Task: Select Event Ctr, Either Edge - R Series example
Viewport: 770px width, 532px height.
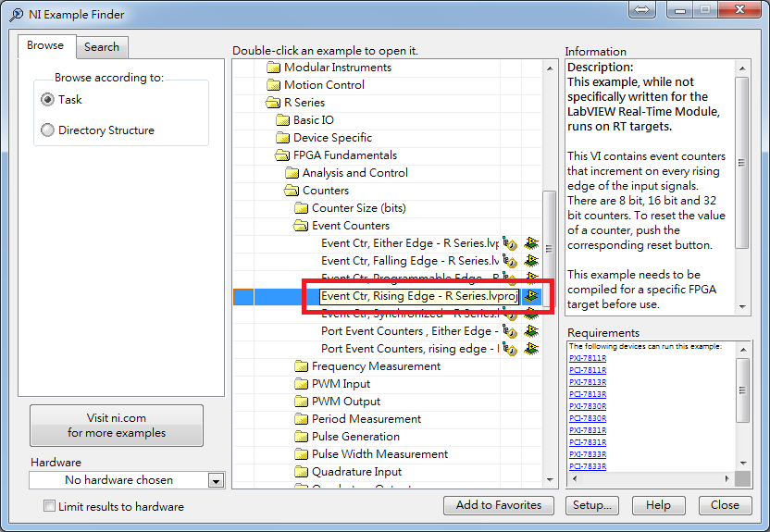Action: [410, 243]
